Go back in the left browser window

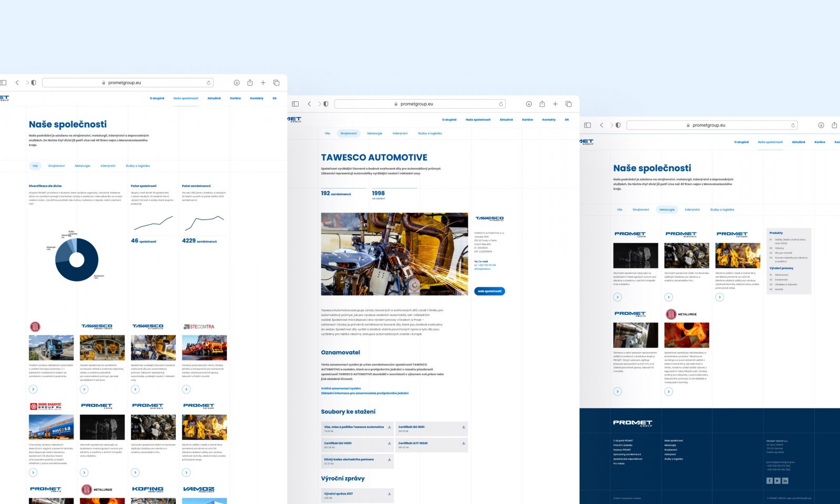17,82
